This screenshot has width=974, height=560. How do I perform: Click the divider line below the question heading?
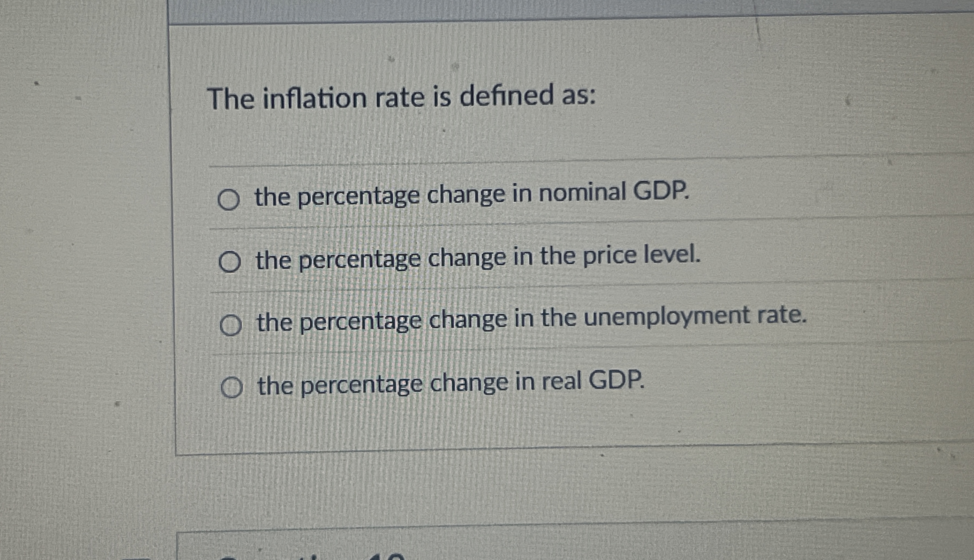pos(462,165)
